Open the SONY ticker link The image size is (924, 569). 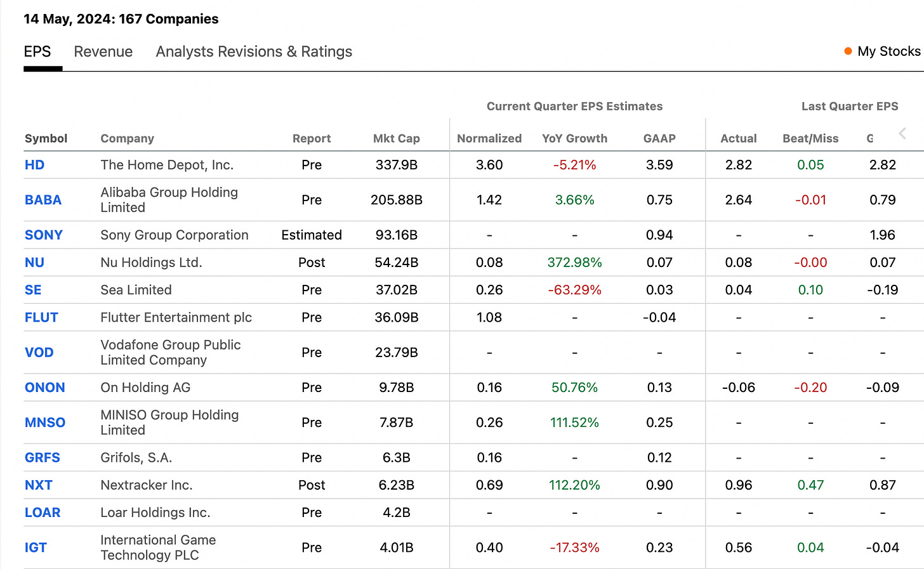tap(44, 235)
